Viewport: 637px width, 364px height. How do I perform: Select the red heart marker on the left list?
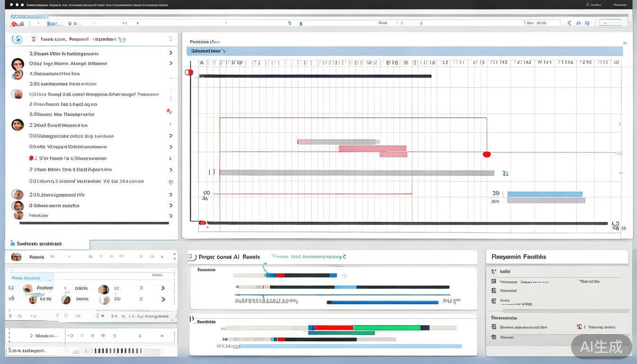coord(171,182)
